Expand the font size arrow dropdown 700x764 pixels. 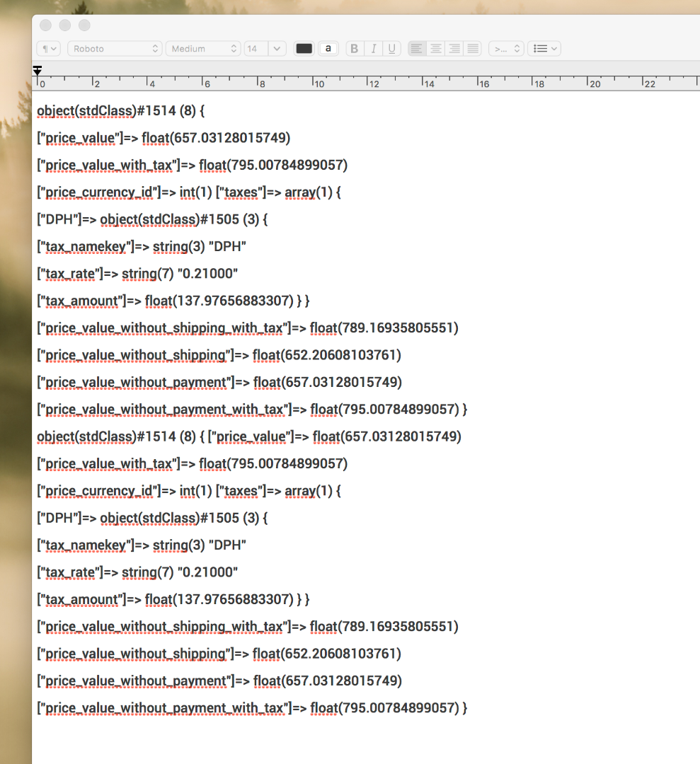tap(277, 49)
